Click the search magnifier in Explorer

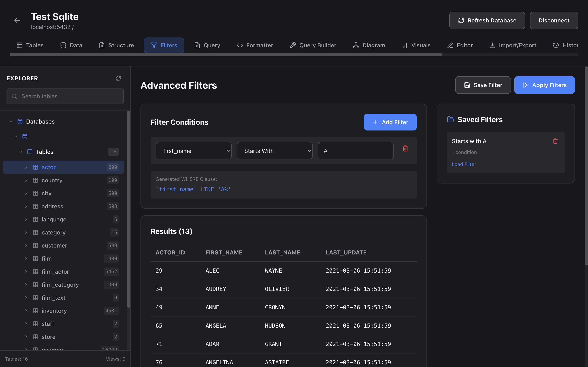tap(14, 96)
